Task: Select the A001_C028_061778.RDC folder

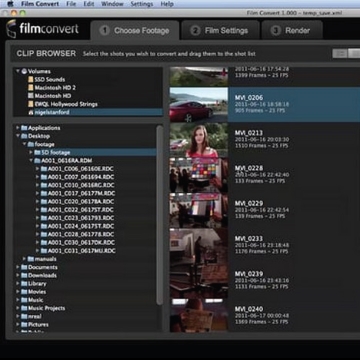Action: [81, 234]
